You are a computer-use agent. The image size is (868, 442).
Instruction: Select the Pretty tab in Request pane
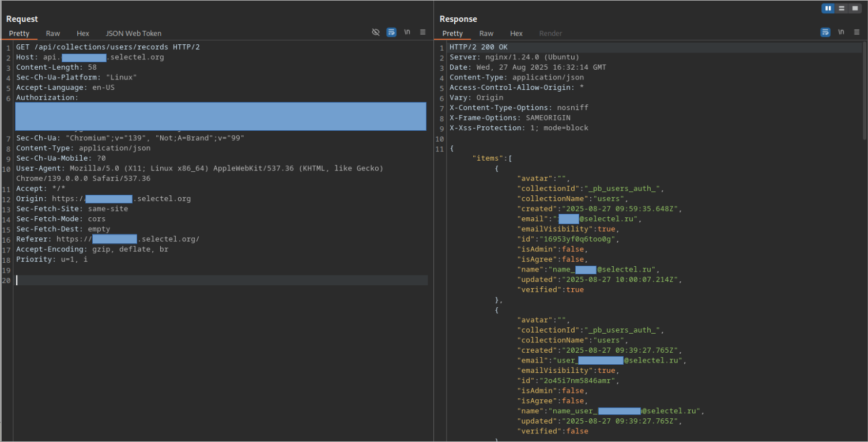coord(19,33)
